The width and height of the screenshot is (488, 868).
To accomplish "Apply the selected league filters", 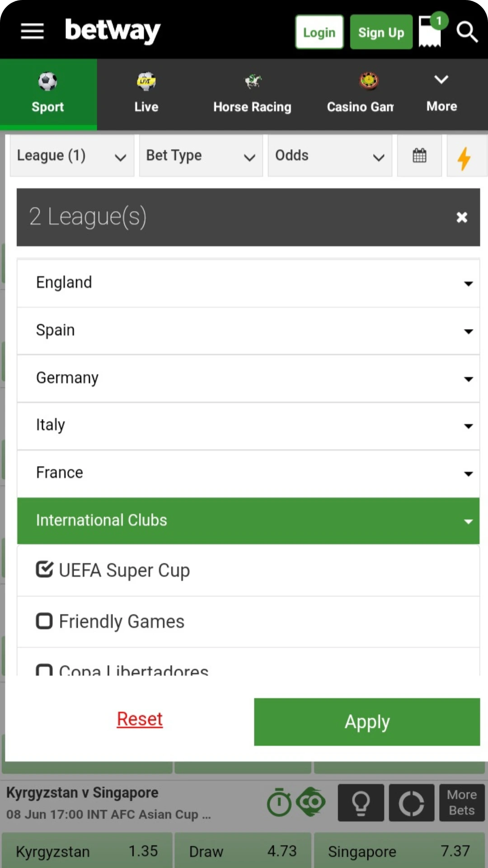I will (x=366, y=722).
